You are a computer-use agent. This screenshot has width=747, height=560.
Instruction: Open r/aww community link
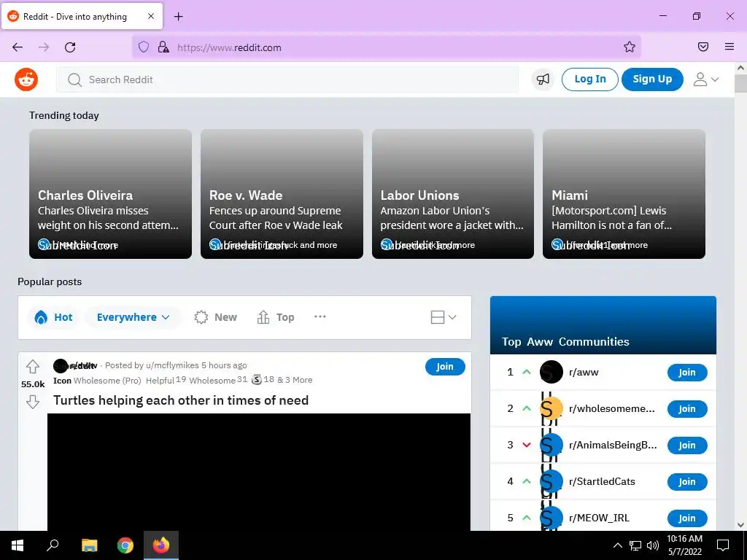[x=584, y=373]
